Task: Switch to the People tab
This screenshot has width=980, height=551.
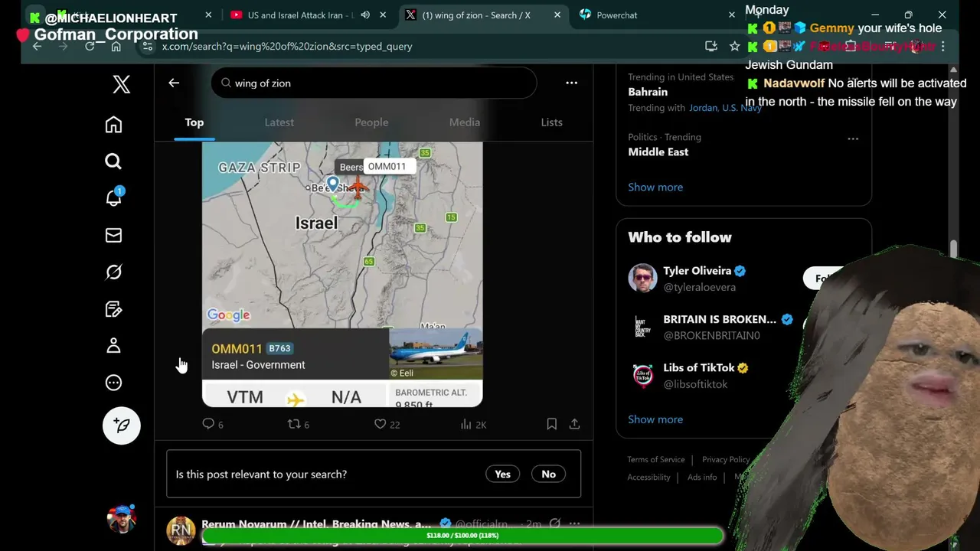Action: (371, 122)
